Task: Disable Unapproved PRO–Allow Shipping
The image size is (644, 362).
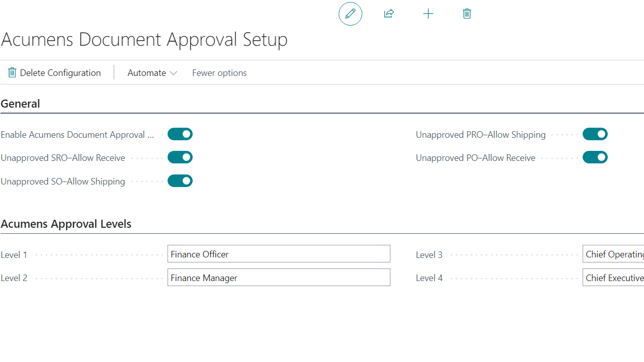Action: click(595, 134)
